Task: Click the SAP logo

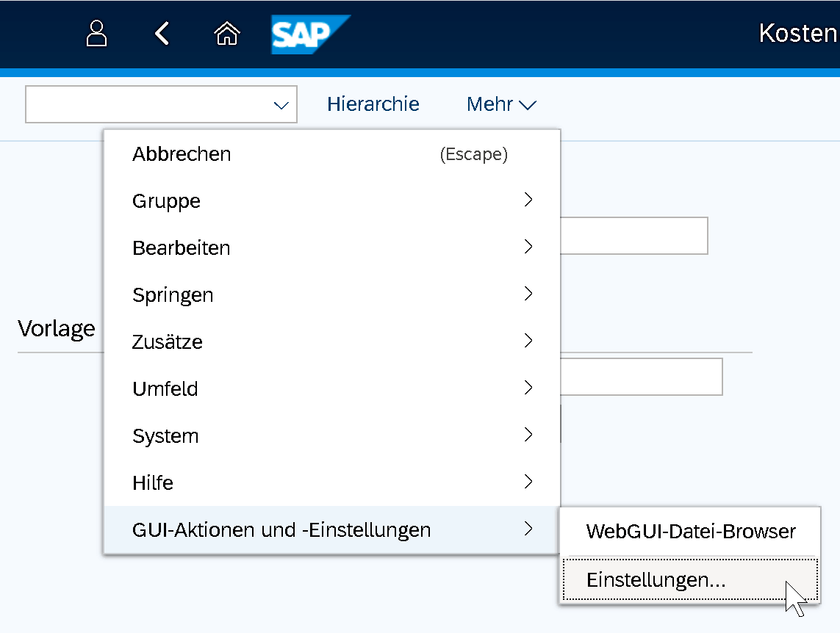Action: [310, 35]
